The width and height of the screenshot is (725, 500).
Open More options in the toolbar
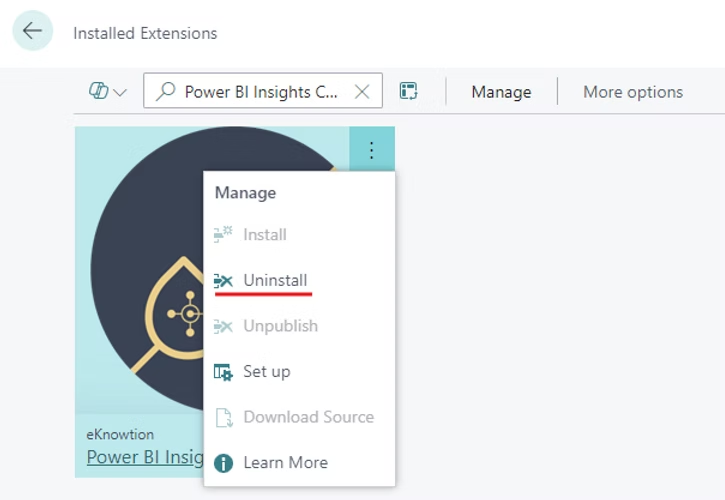click(x=633, y=92)
